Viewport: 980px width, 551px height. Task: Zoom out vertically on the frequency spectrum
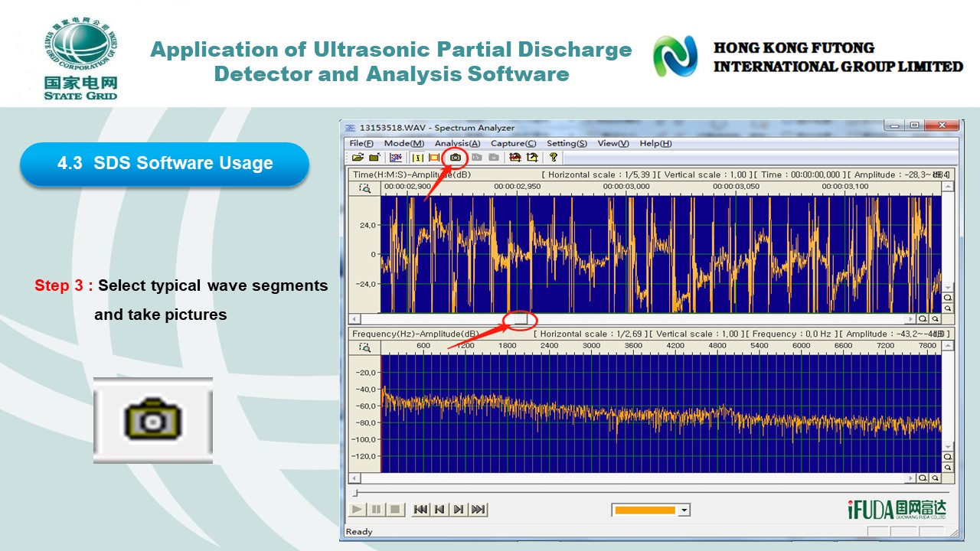(947, 468)
